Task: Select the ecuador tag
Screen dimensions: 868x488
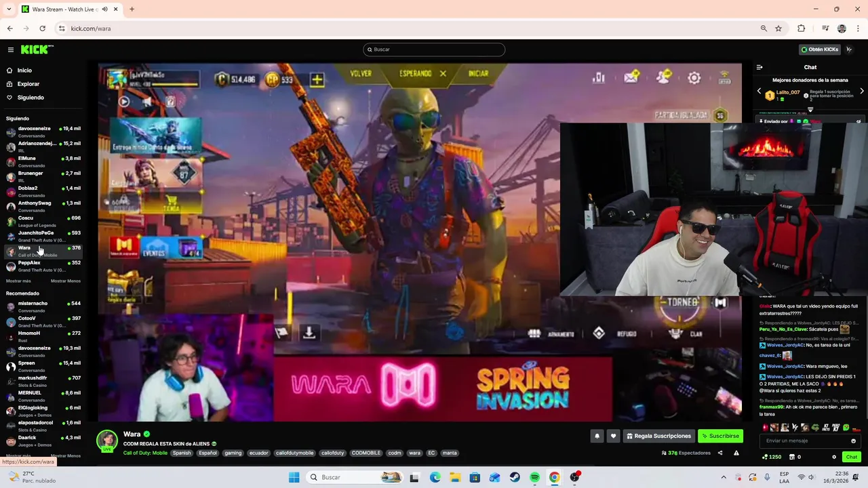Action: (x=258, y=453)
